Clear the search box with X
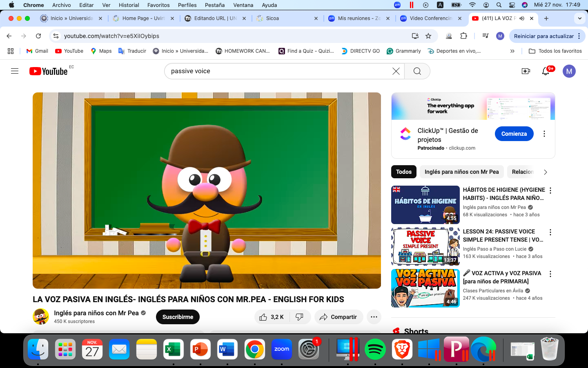The image size is (588, 368). click(396, 71)
